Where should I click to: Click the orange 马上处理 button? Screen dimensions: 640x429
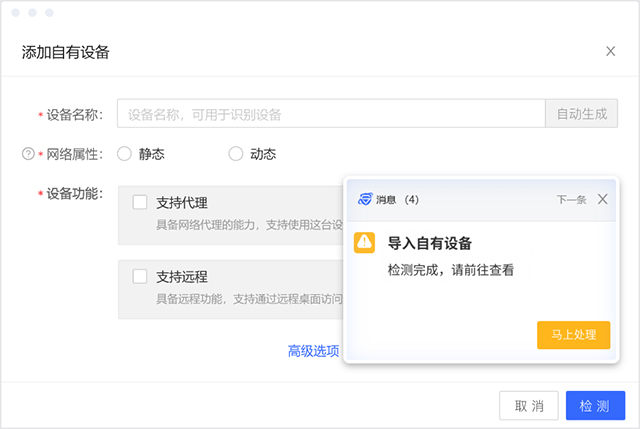click(x=573, y=335)
